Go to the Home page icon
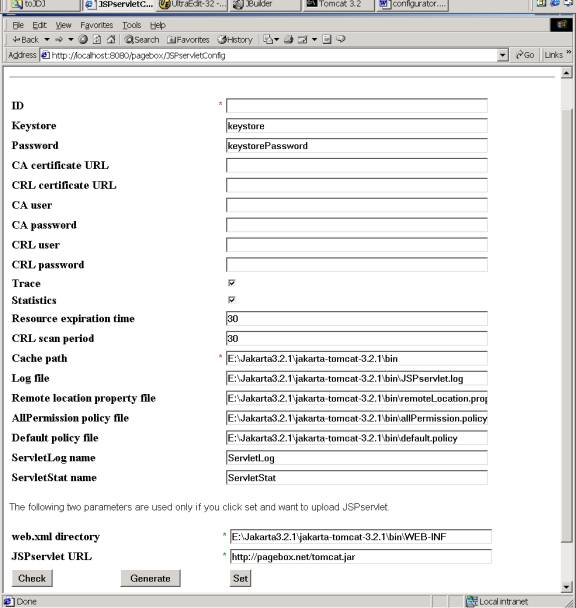 (111, 40)
